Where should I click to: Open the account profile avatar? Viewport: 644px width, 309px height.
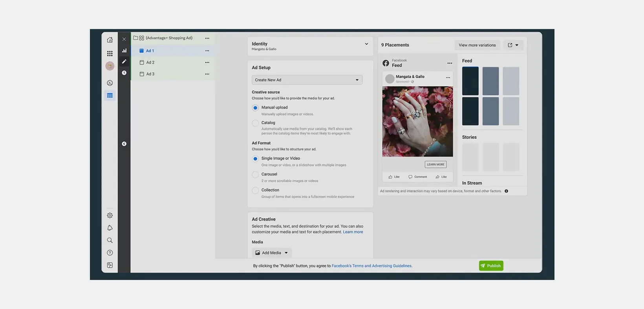point(110,66)
